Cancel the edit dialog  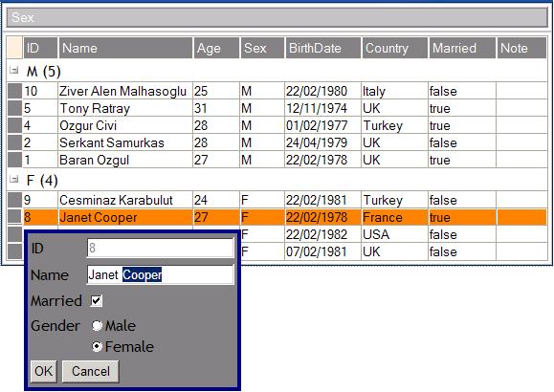[x=91, y=371]
